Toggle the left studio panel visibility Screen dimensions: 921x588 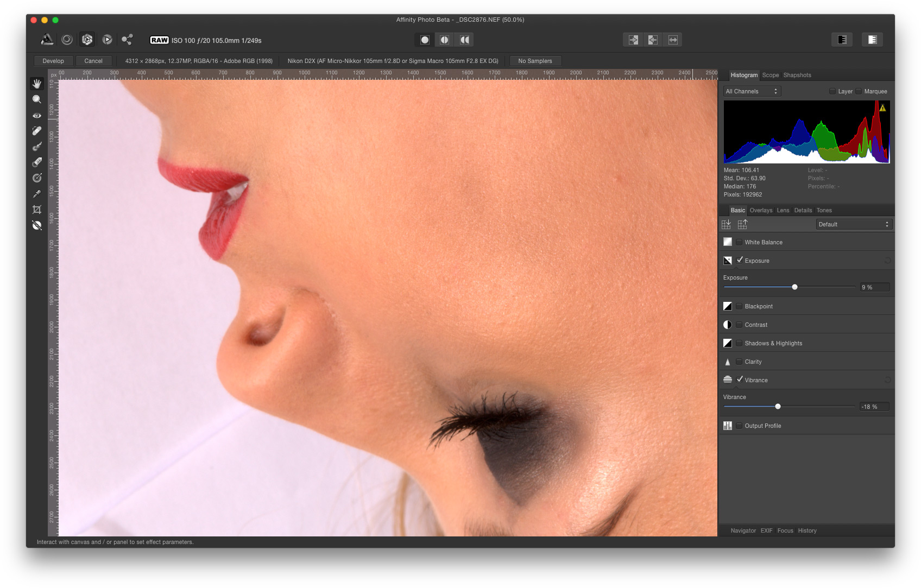pyautogui.click(x=842, y=40)
